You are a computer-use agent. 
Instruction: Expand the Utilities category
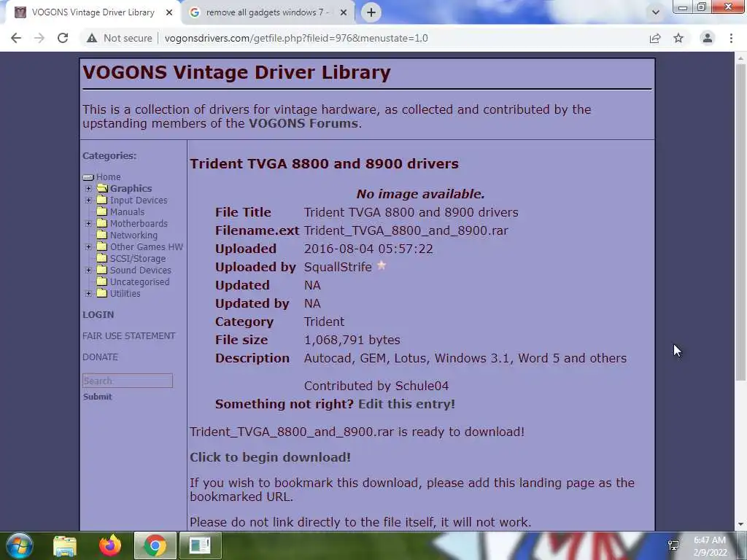point(88,294)
